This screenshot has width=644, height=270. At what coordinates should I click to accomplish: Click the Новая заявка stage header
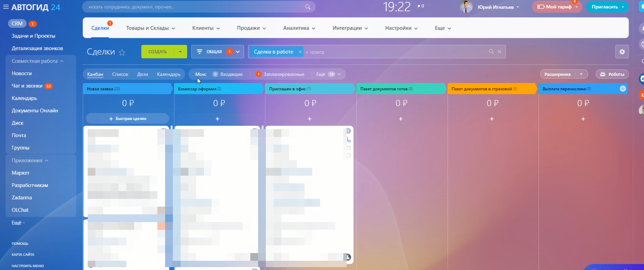[x=128, y=89]
